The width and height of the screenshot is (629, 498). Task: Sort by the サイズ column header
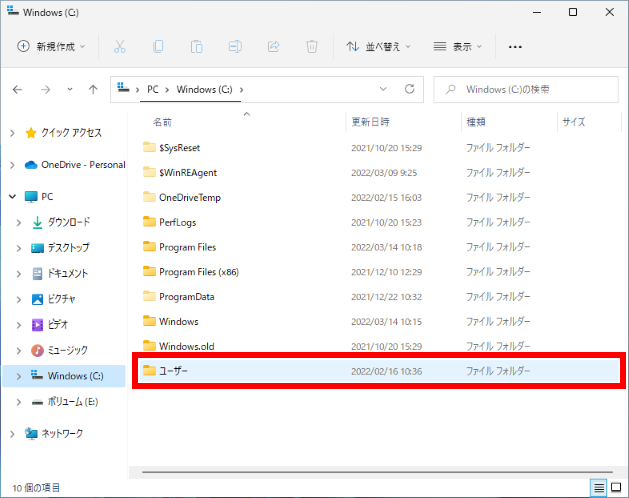574,122
